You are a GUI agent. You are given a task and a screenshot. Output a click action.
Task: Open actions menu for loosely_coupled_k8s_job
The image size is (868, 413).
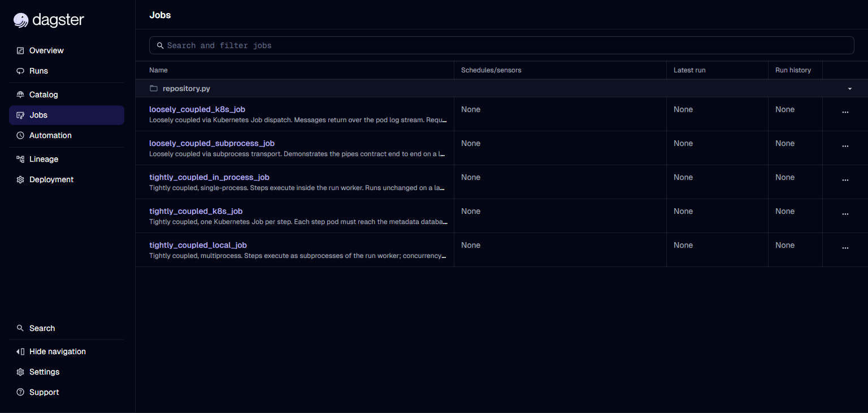[845, 112]
